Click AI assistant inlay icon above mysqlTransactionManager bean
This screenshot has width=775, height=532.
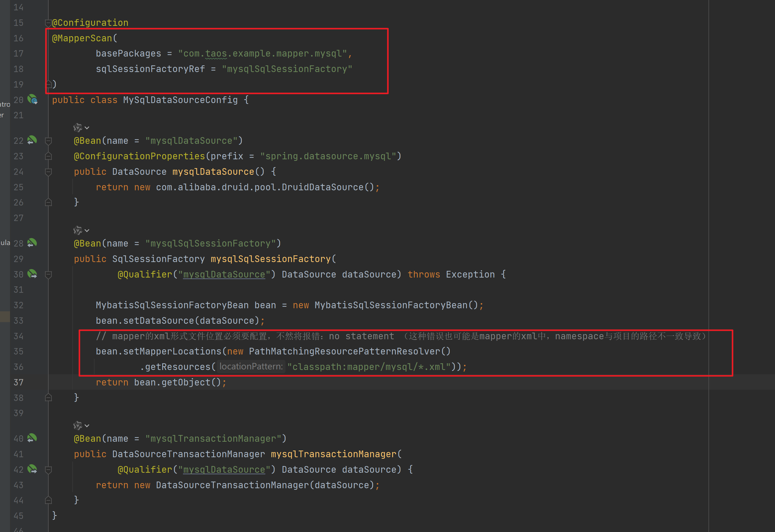pyautogui.click(x=77, y=426)
